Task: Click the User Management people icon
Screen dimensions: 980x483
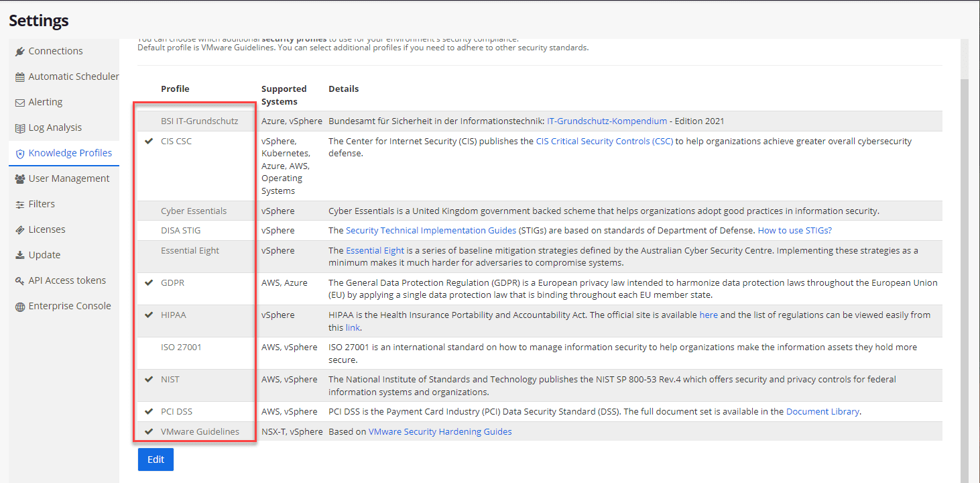Action: [20, 179]
